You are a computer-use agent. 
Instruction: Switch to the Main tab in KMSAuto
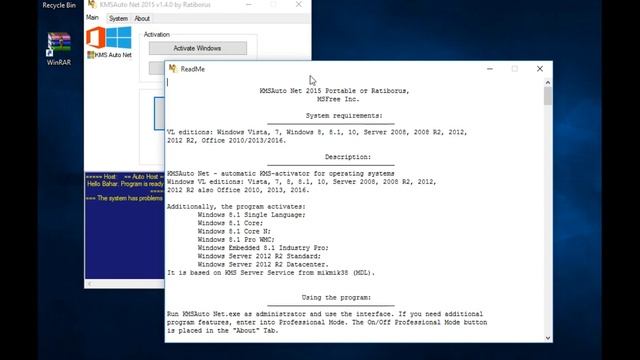point(92,18)
